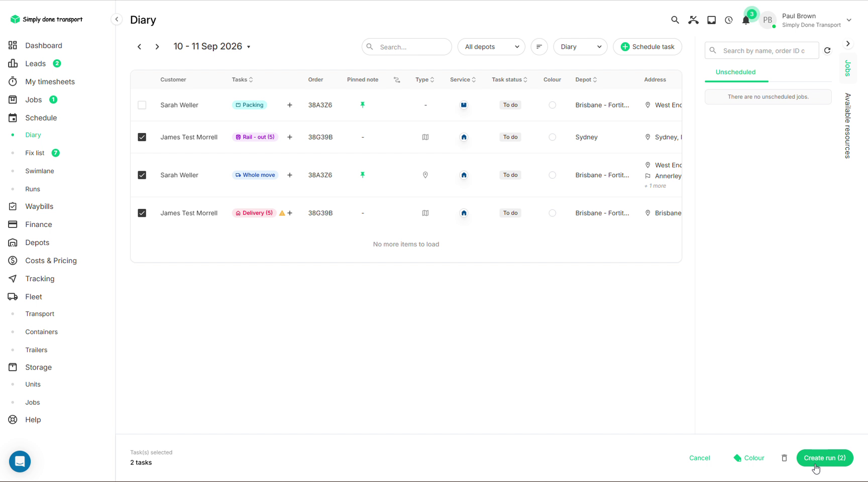868x482 pixels.
Task: Click the service icon on Whole move row
Action: (x=464, y=175)
